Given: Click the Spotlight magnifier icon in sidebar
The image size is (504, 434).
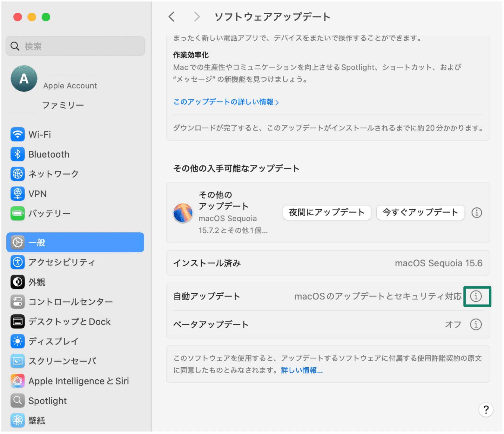Looking at the screenshot, I should pos(17,401).
